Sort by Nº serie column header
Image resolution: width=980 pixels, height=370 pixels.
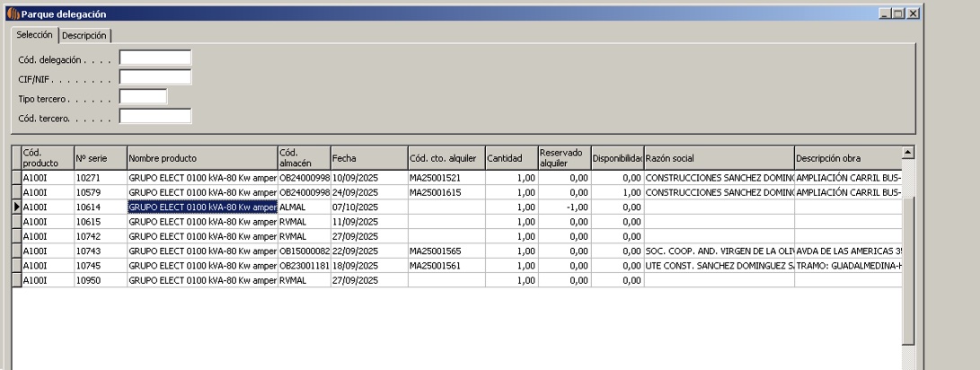pyautogui.click(x=100, y=157)
